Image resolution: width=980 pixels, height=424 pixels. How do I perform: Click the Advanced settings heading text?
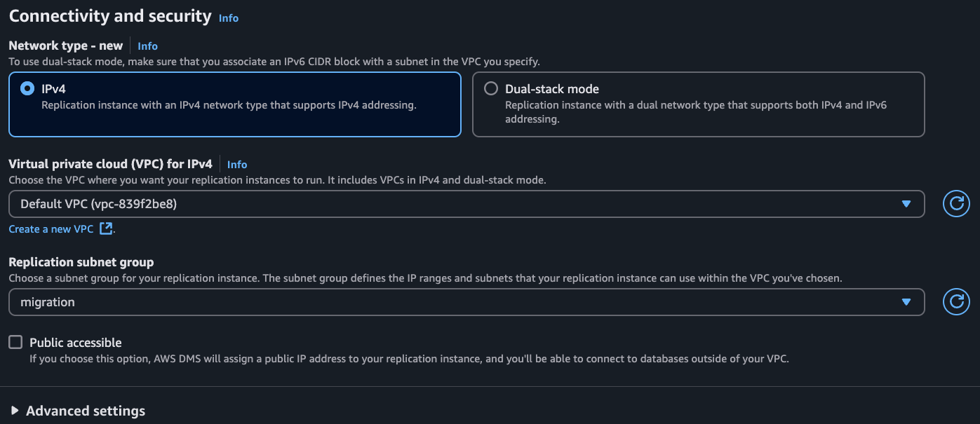click(86, 411)
